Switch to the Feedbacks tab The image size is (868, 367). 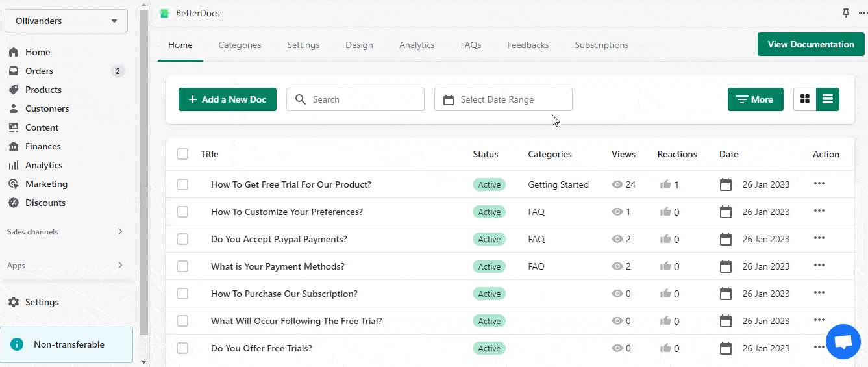coord(528,45)
